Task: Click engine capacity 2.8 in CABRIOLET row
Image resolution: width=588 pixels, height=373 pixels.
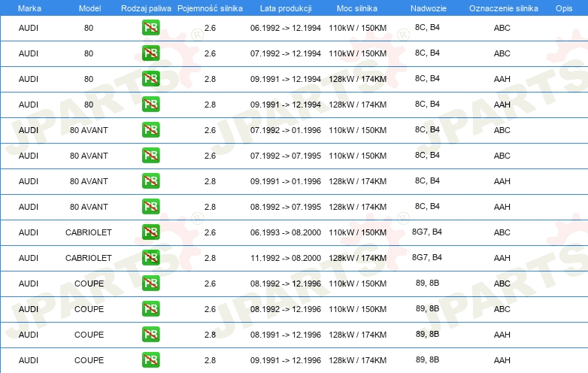Action: (x=210, y=258)
